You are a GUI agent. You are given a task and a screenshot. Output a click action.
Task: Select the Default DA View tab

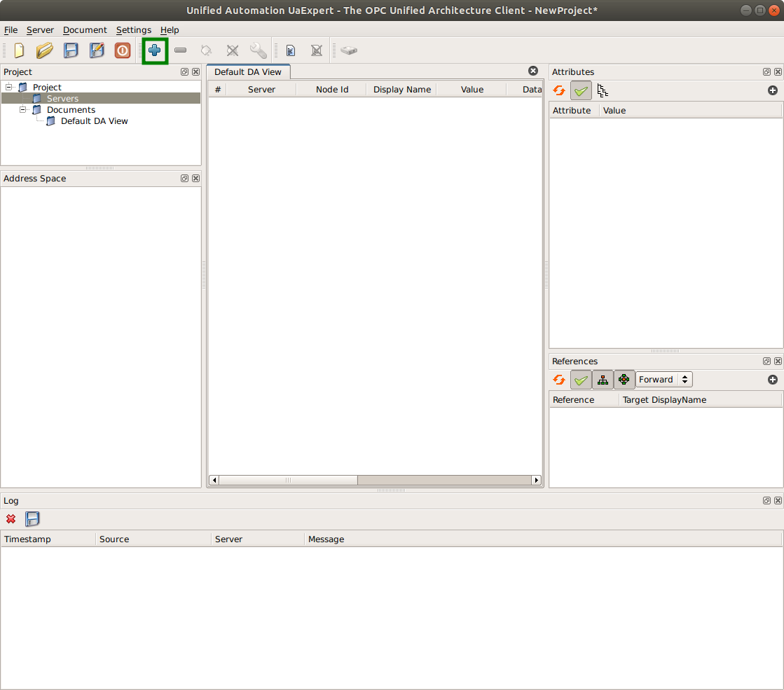coord(248,72)
